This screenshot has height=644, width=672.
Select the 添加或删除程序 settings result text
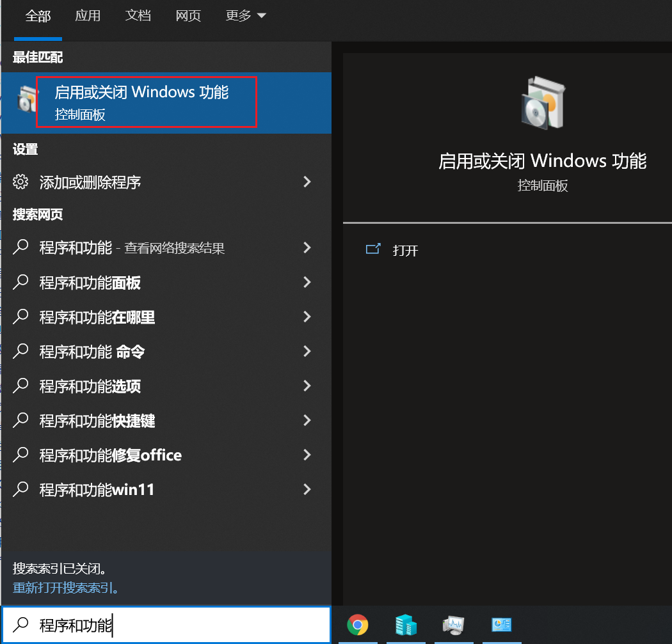90,182
